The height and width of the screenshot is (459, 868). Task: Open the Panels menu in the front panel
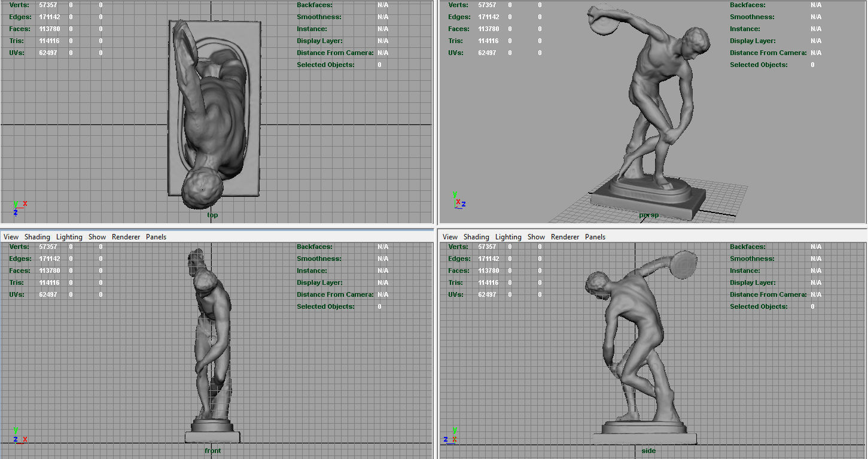(156, 237)
